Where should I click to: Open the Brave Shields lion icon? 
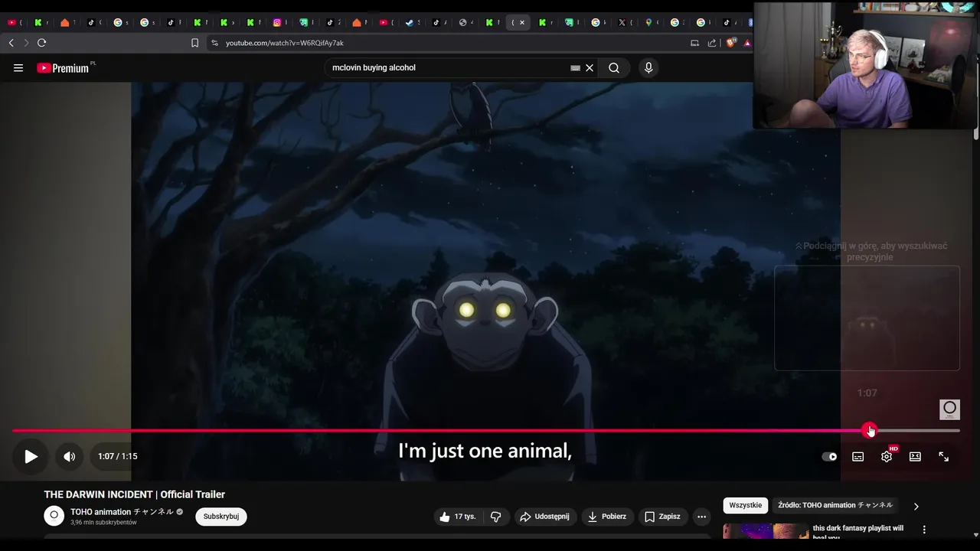tap(730, 43)
